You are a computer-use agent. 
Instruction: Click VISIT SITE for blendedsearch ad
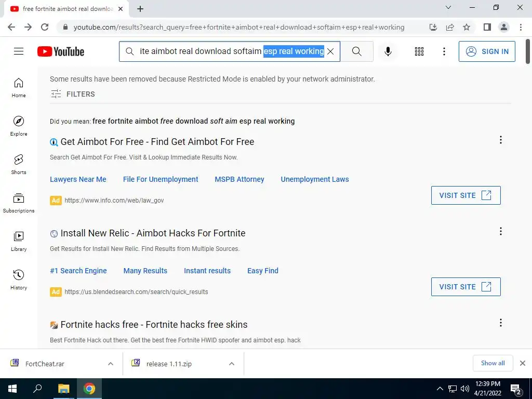(465, 287)
